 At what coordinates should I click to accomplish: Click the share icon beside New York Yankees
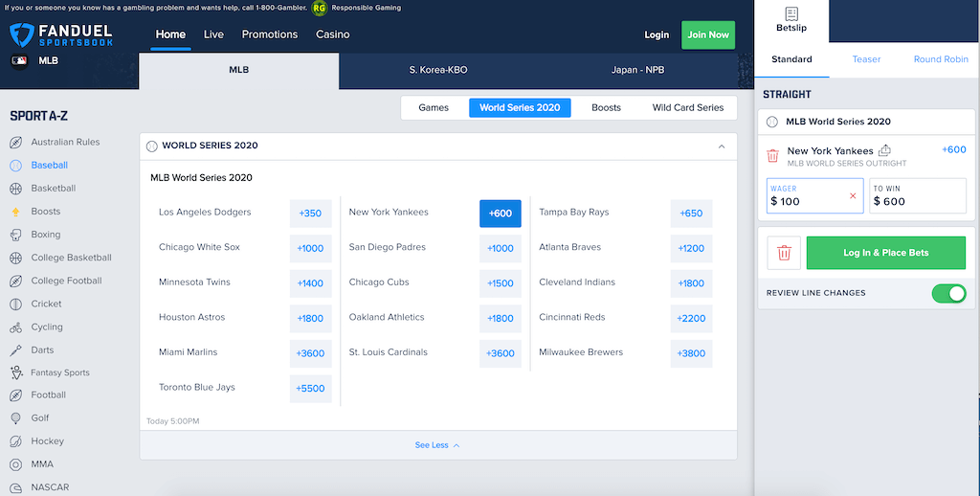pyautogui.click(x=884, y=150)
